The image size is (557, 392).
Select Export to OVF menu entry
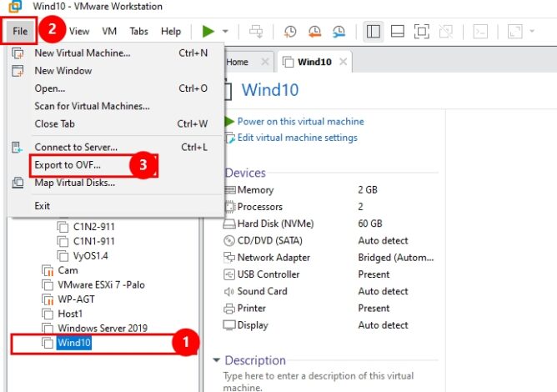116,165
